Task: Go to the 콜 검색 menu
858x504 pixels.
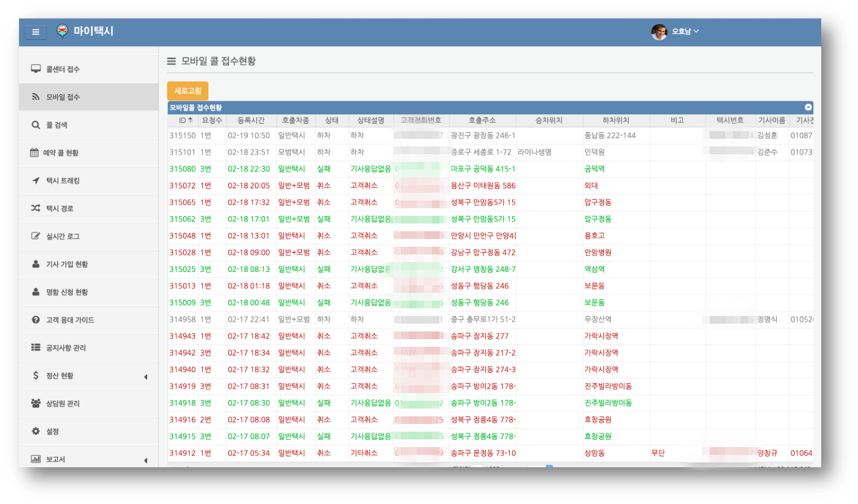Action: 88,125
